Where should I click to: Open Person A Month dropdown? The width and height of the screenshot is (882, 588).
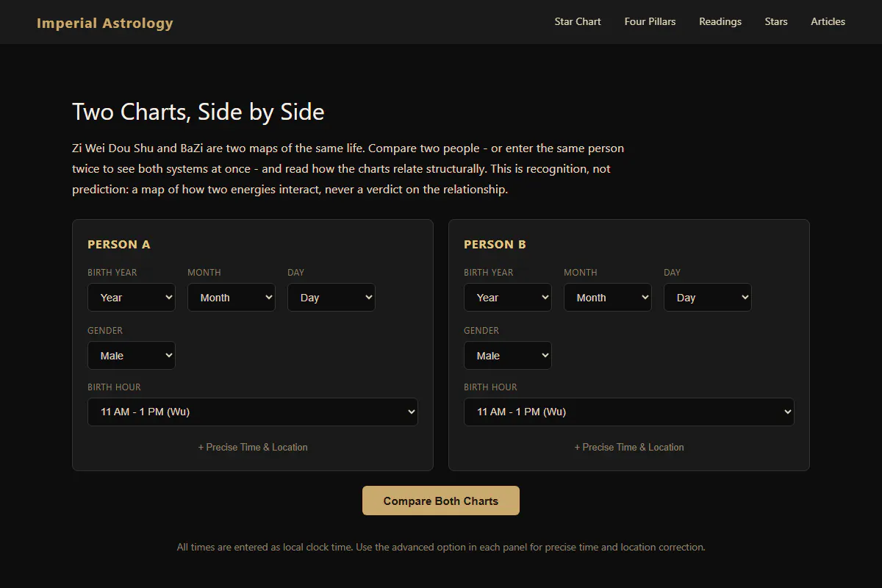click(x=232, y=298)
